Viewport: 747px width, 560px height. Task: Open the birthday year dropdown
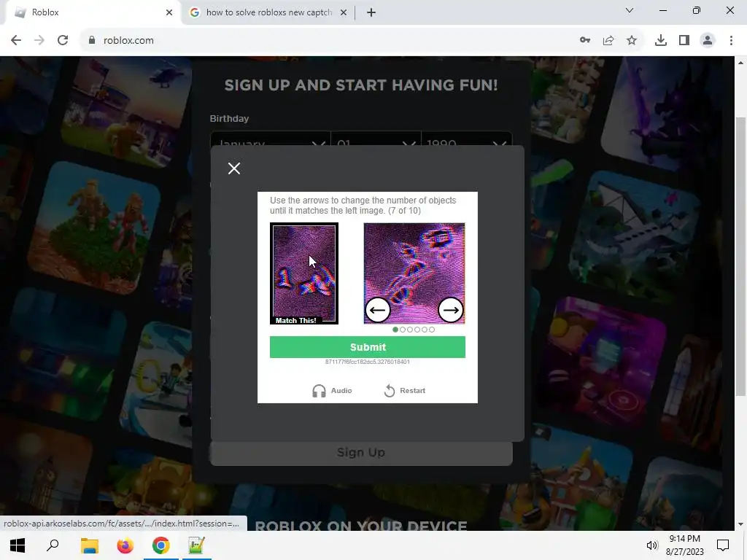pyautogui.click(x=467, y=139)
